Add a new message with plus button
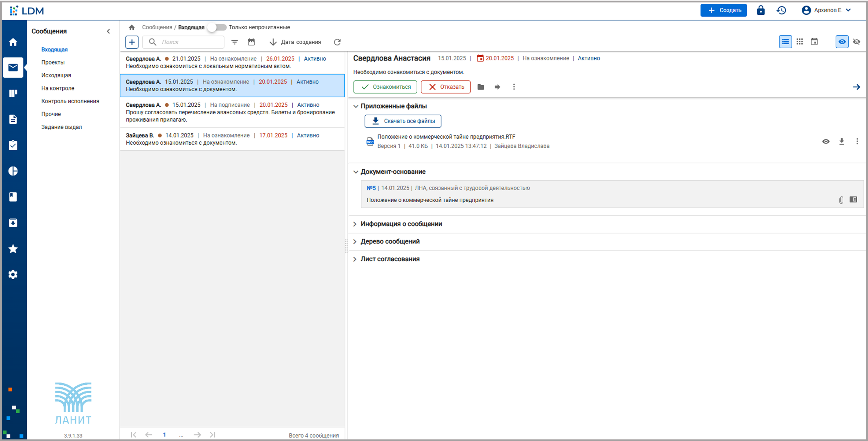 coord(132,42)
